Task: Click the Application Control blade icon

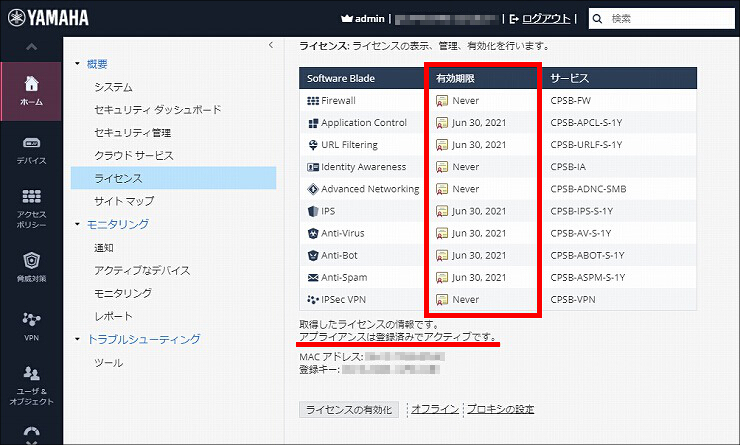Action: click(x=313, y=123)
